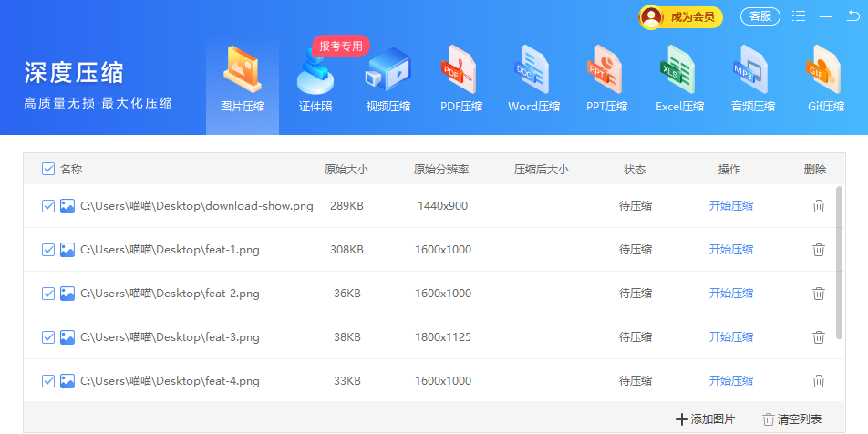Viewport: 868px width, 434px height.
Task: Click 清空列表 to clear the list
Action: click(792, 419)
